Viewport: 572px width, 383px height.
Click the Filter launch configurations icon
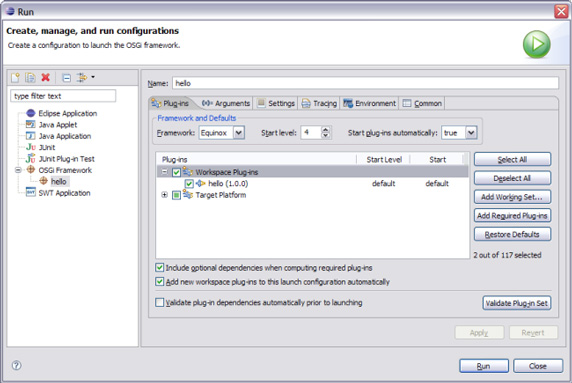tap(82, 77)
